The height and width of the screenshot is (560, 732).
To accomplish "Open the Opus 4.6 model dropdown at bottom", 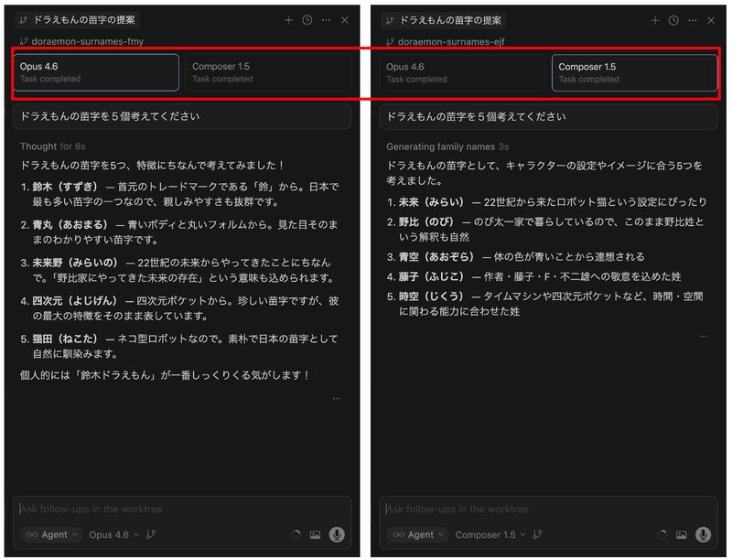I will [113, 534].
